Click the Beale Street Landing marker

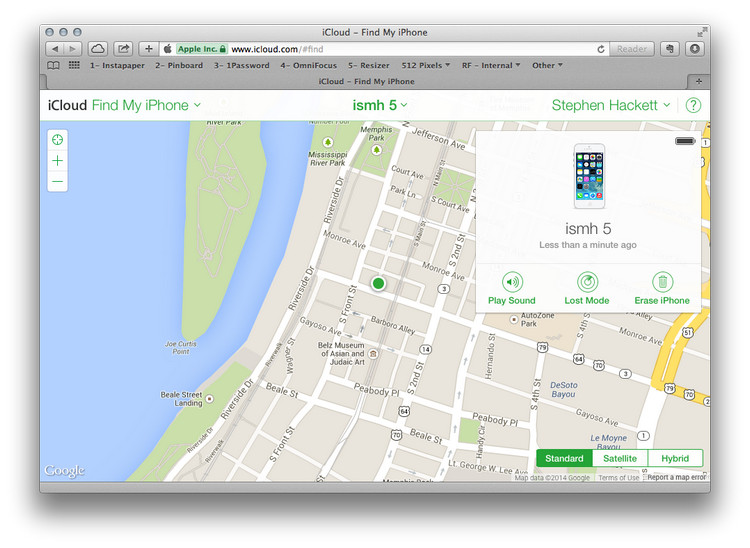[x=209, y=398]
